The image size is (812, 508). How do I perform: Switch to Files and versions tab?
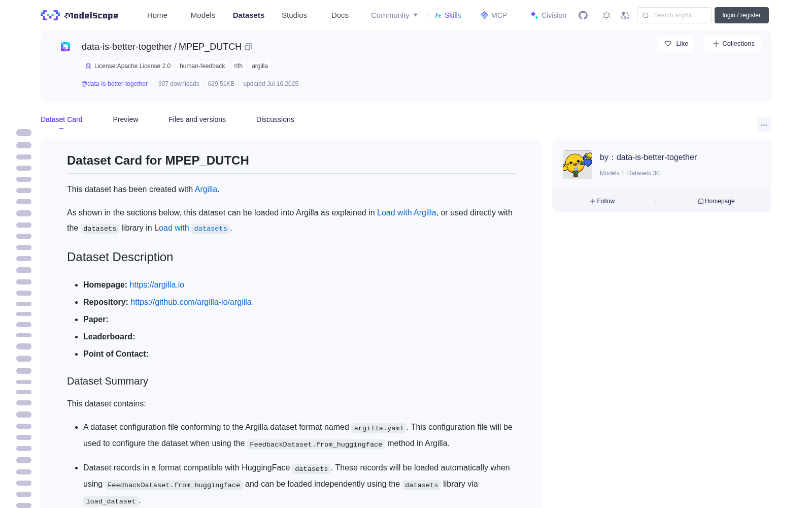pyautogui.click(x=197, y=119)
